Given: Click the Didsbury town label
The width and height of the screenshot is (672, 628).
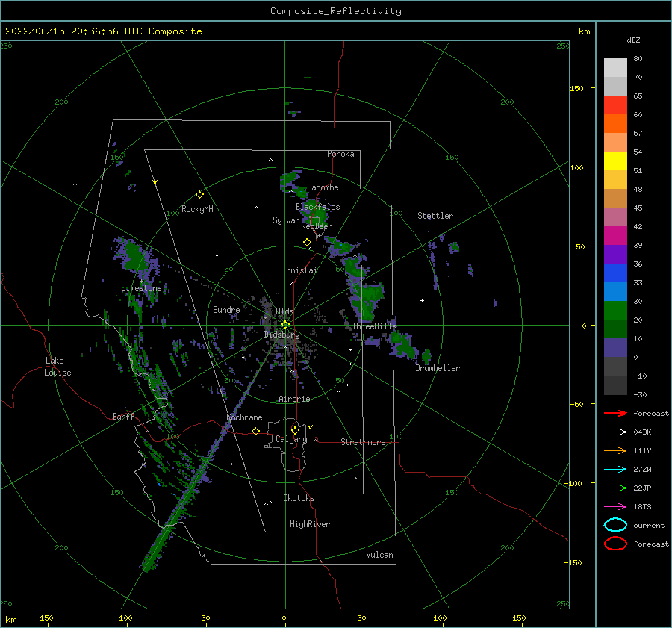Looking at the screenshot, I should [x=281, y=335].
